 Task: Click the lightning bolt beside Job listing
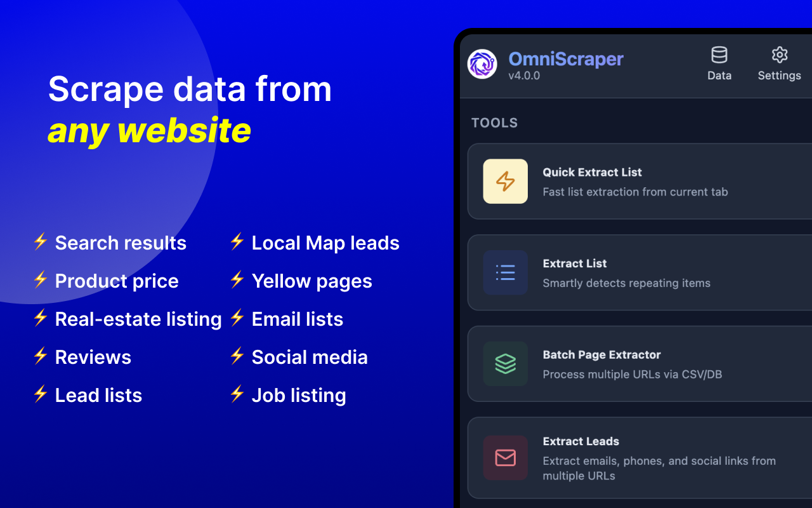(x=237, y=394)
